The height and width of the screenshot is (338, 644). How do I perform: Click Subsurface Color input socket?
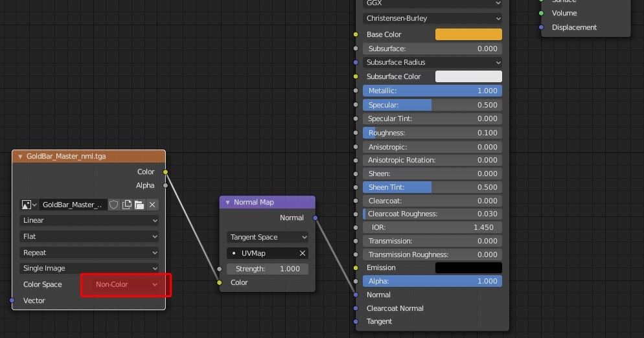click(356, 76)
